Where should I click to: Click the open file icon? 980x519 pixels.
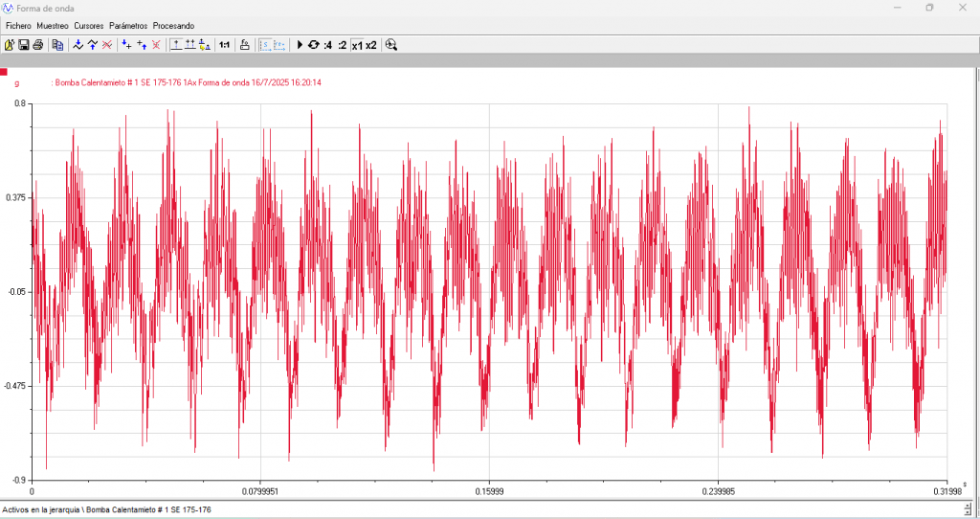click(x=10, y=45)
